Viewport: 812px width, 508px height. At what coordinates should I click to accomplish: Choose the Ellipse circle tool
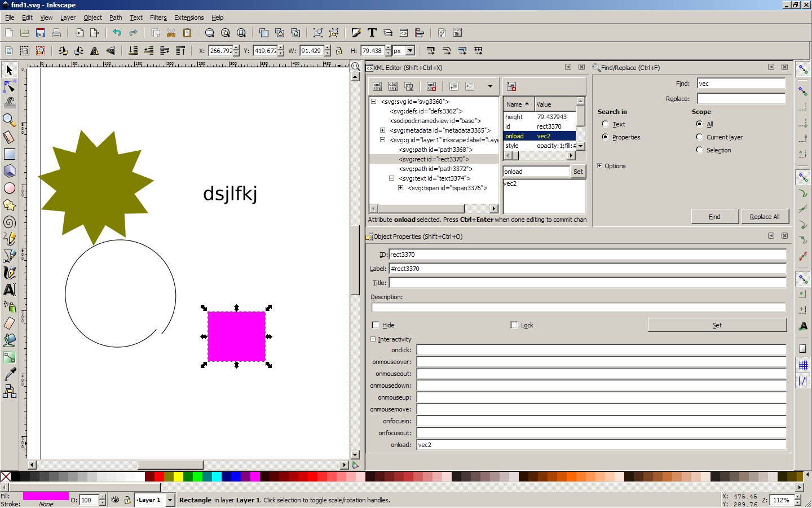(x=9, y=188)
